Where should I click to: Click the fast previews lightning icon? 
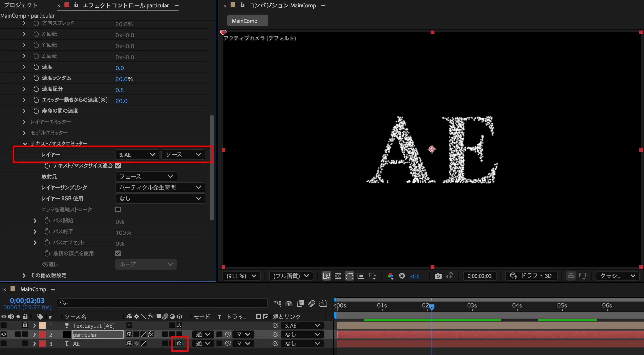326,276
